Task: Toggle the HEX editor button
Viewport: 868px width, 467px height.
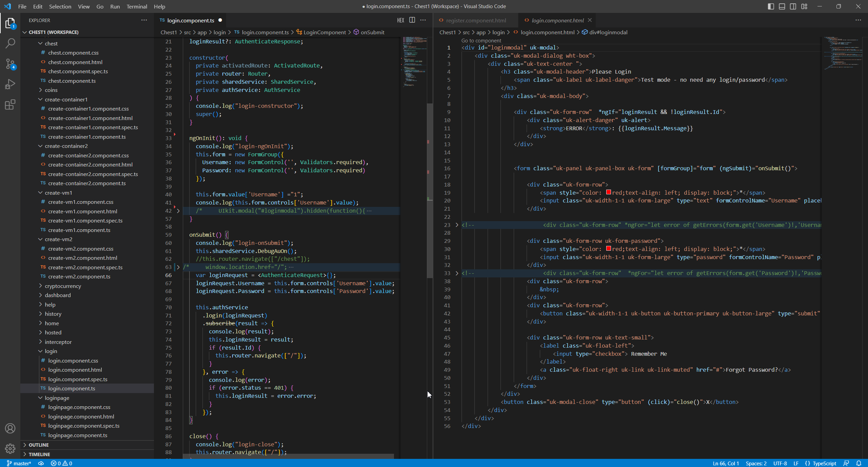Action: pos(400,20)
